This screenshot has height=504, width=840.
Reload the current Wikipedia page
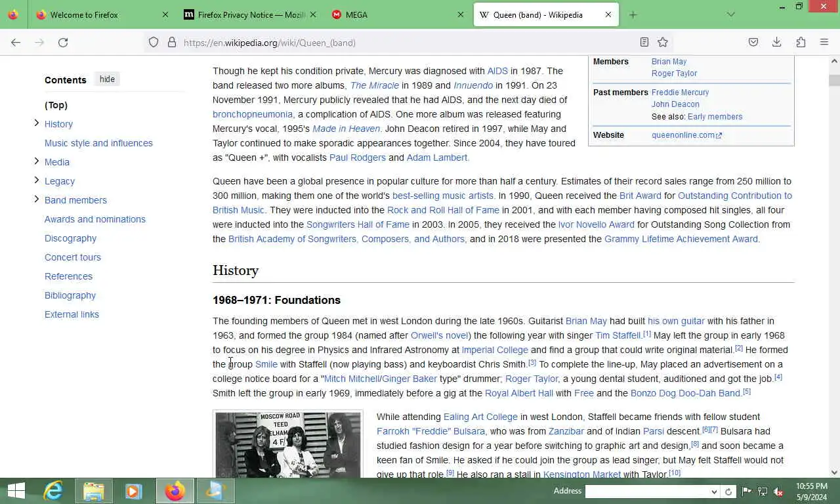pos(63,43)
